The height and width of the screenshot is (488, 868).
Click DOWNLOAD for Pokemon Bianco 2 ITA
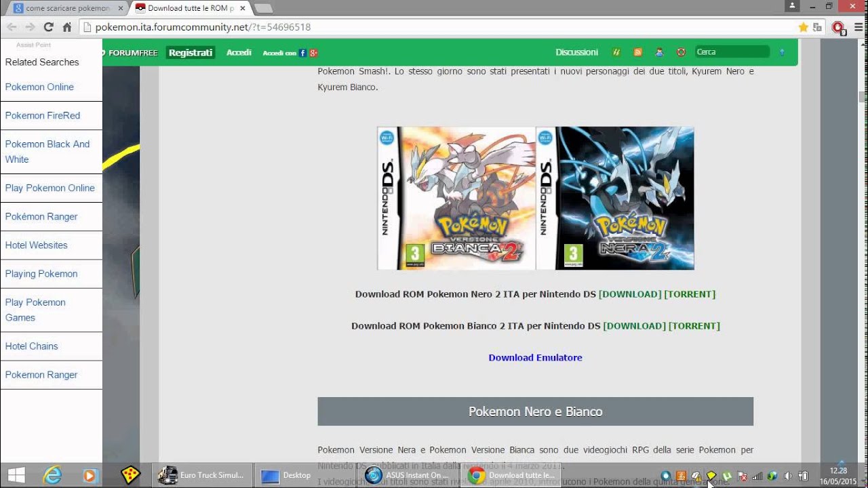(x=635, y=326)
